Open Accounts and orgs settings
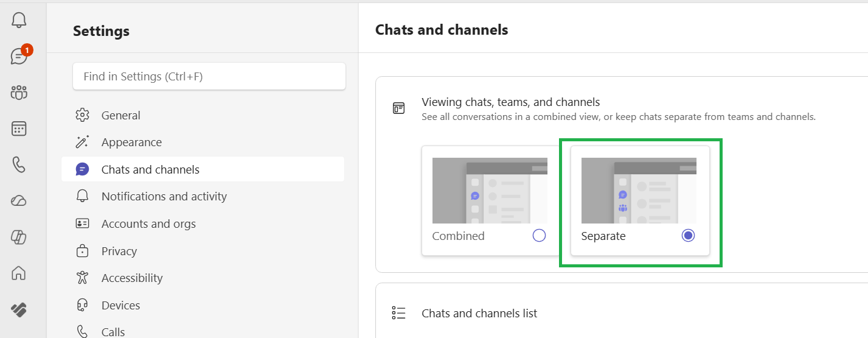Image resolution: width=868 pixels, height=338 pixels. 203,224
